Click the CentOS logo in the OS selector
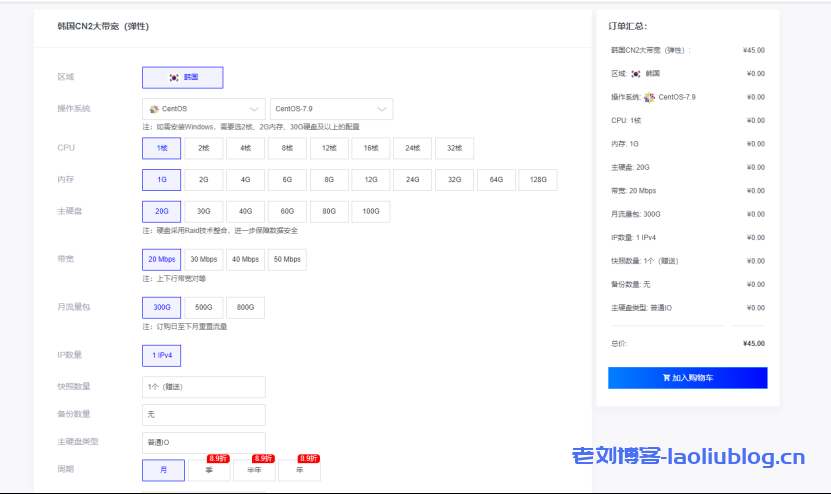This screenshot has width=831, height=494. coord(154,109)
